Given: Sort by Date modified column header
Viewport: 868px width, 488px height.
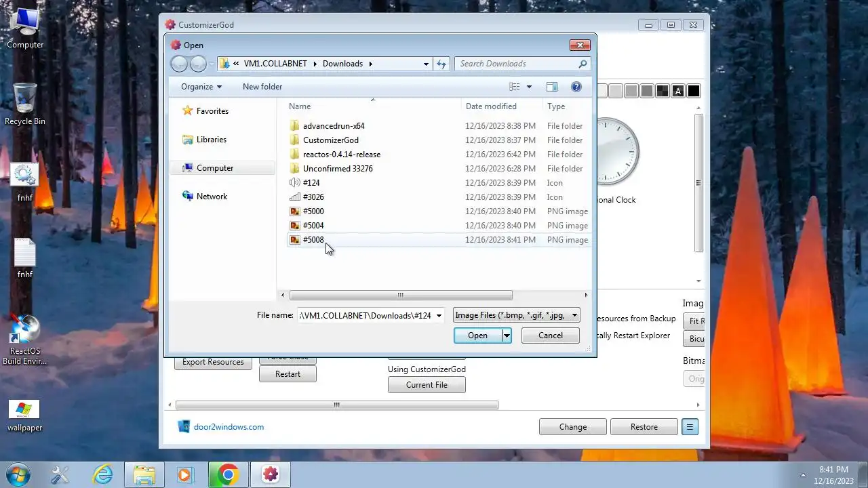Looking at the screenshot, I should (502, 106).
